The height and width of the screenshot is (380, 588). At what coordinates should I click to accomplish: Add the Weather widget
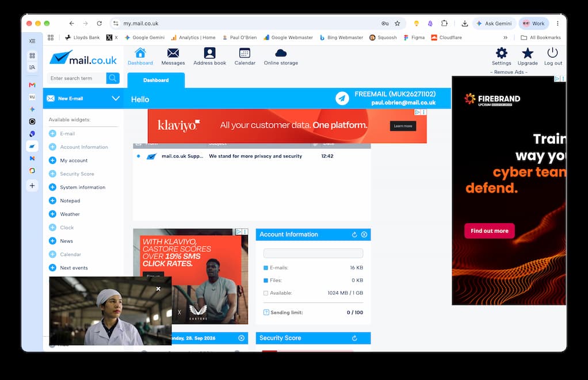[52, 214]
